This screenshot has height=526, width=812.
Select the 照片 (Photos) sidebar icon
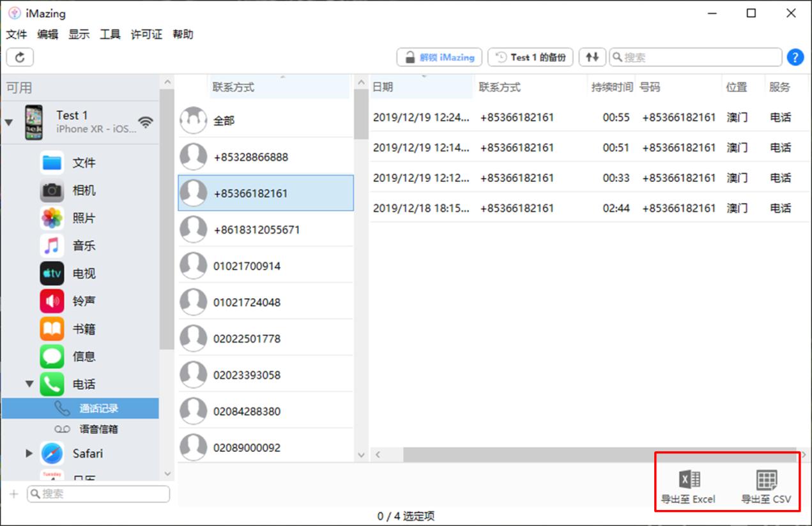click(51, 218)
